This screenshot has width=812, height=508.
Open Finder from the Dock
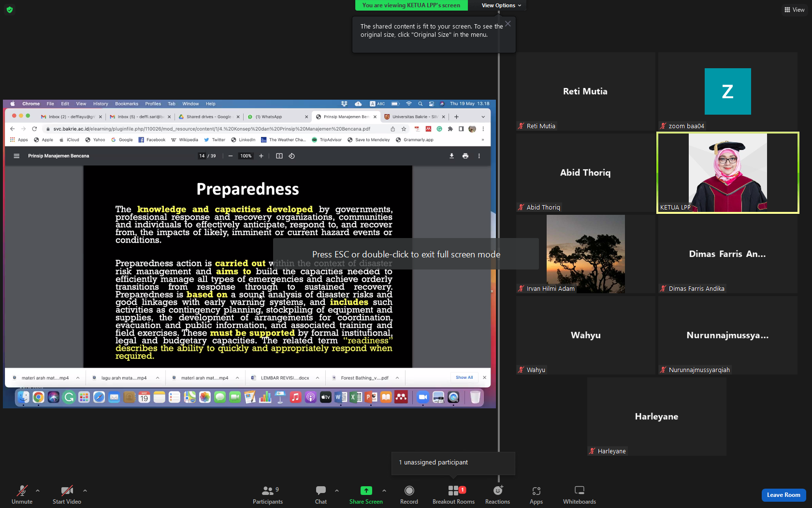pyautogui.click(x=23, y=397)
